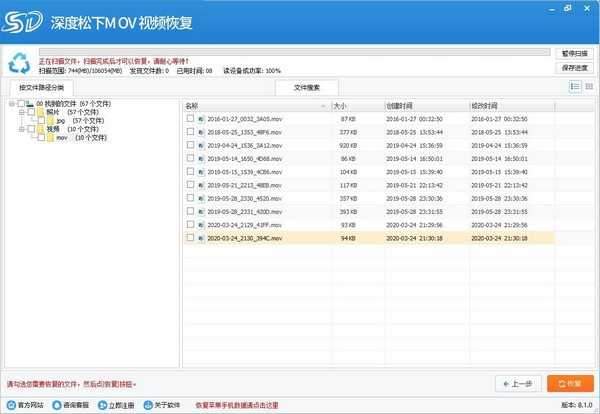Tick checkbox for 2018-05-25_1353 mov file
The image size is (600, 414).
coord(190,132)
